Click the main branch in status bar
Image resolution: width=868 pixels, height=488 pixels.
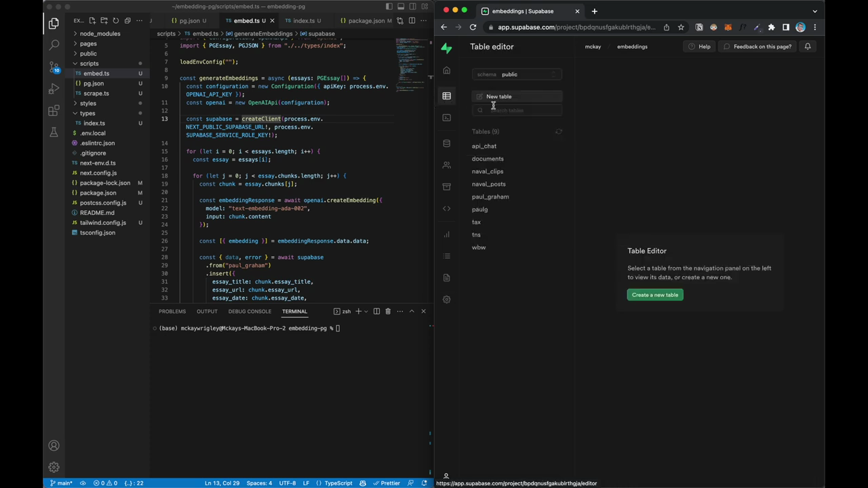(61, 483)
